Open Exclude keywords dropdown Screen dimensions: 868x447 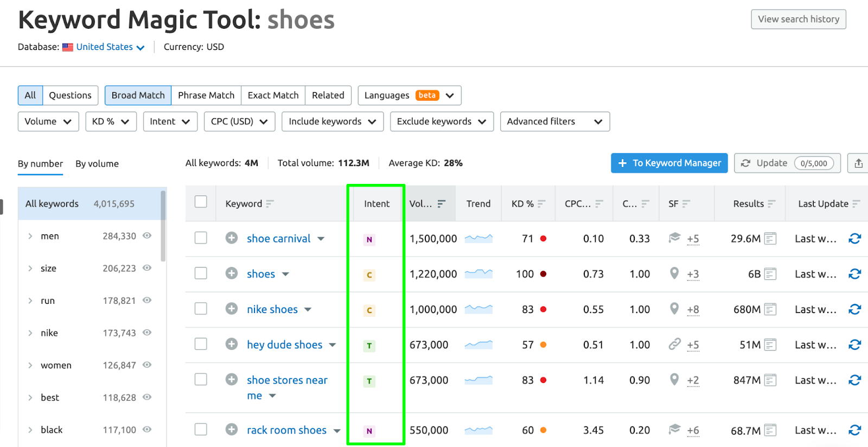tap(442, 122)
